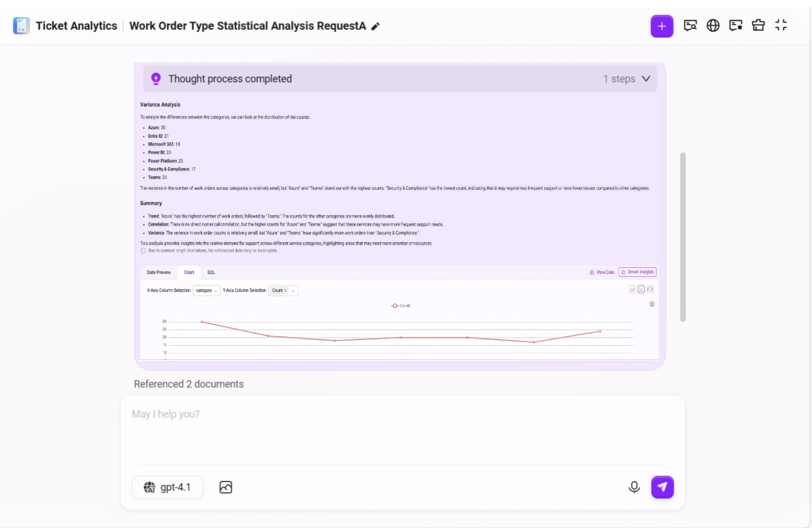Switch to pie chart type
Image resolution: width=812 pixels, height=528 pixels.
coord(650,290)
